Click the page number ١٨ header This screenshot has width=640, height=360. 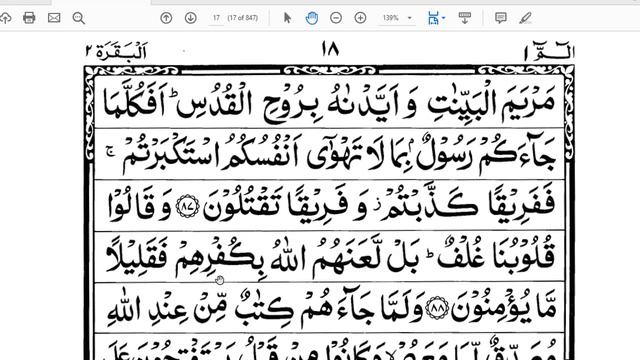tap(330, 49)
